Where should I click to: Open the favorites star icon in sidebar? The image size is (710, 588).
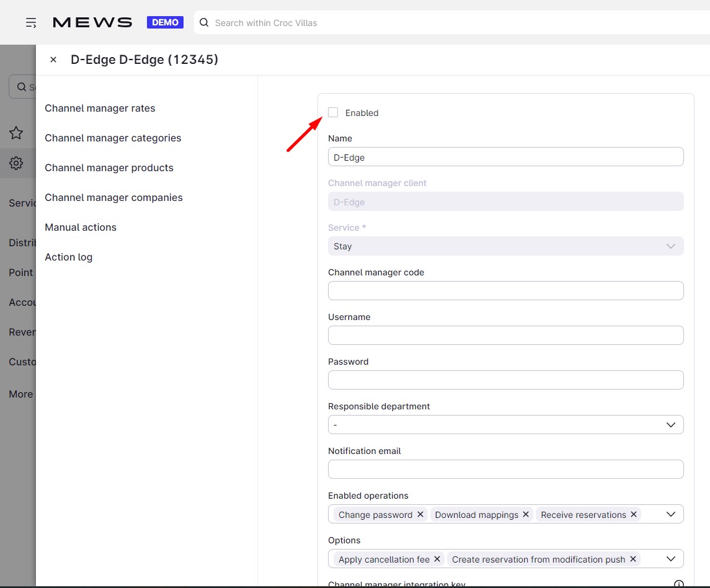[x=16, y=133]
